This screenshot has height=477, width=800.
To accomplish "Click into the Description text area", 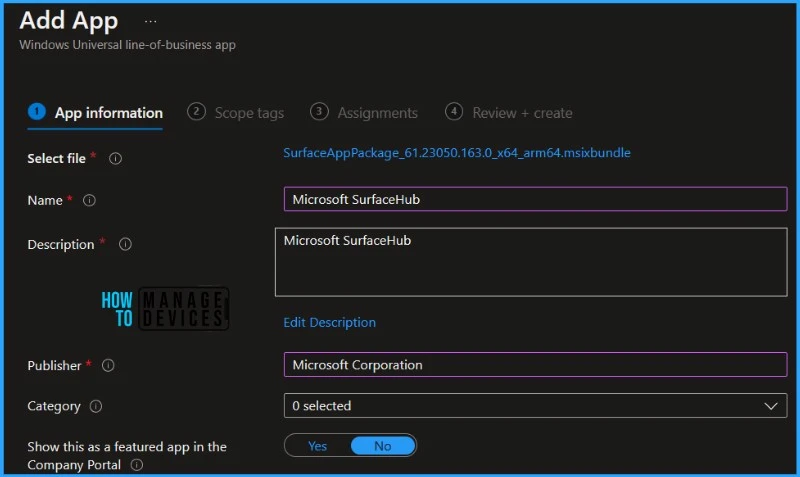I will pyautogui.click(x=531, y=262).
